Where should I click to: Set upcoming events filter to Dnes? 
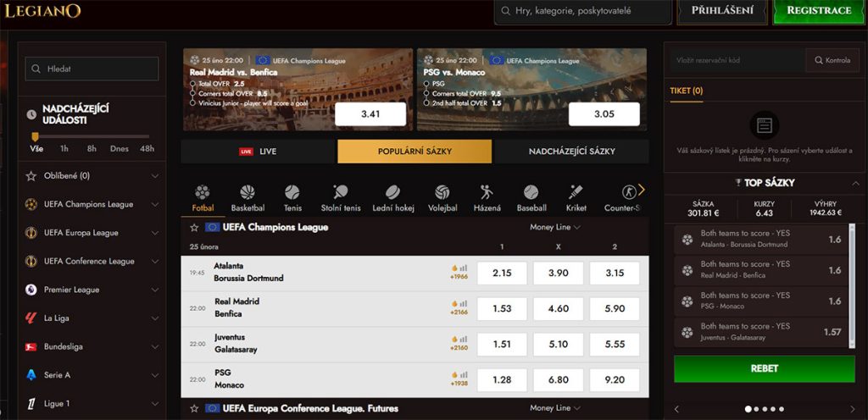[x=120, y=149]
